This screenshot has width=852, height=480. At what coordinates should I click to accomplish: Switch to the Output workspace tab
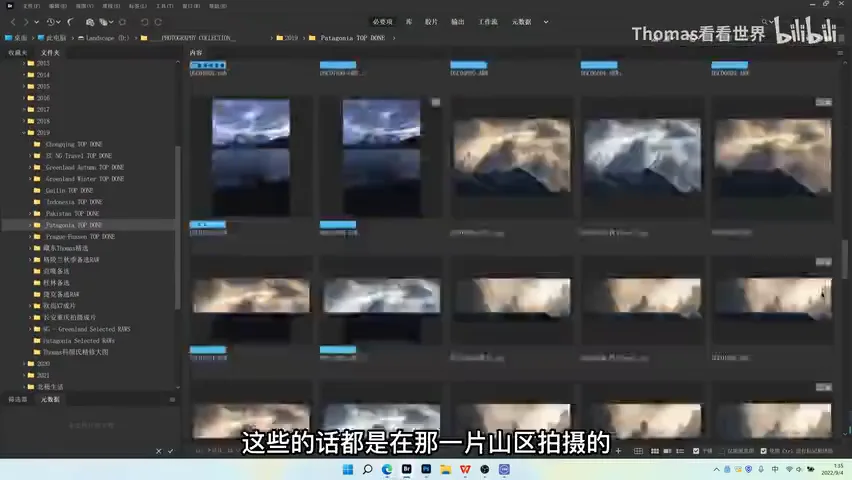click(x=458, y=22)
